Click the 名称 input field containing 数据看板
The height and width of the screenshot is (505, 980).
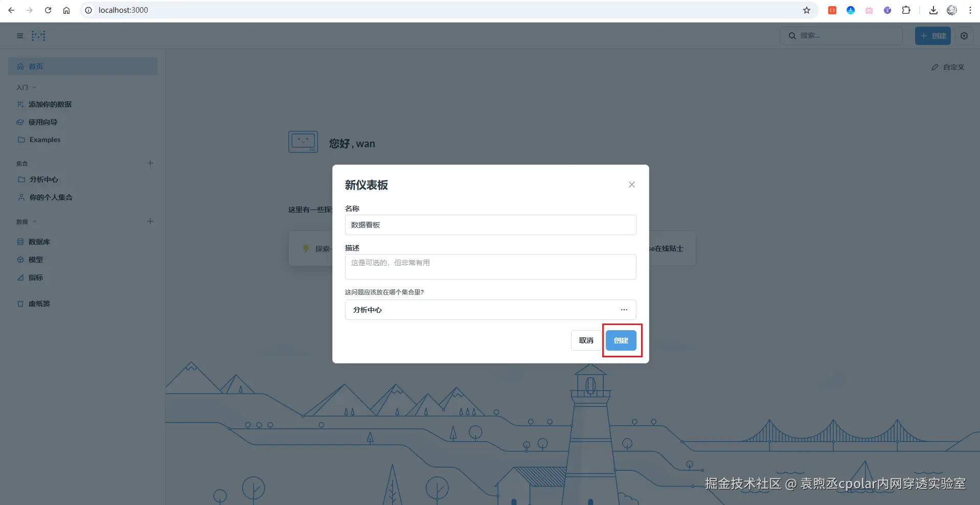tap(490, 225)
